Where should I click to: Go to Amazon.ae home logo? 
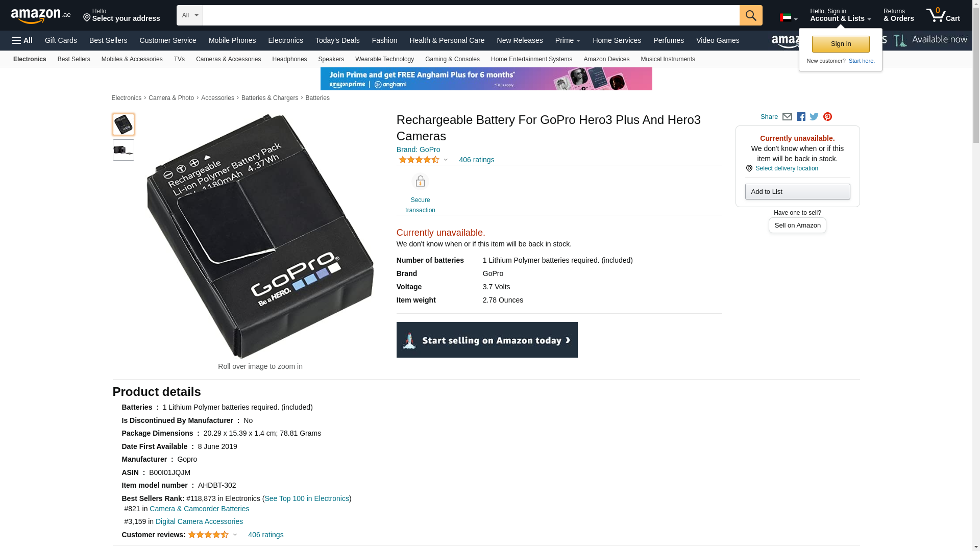tap(41, 16)
